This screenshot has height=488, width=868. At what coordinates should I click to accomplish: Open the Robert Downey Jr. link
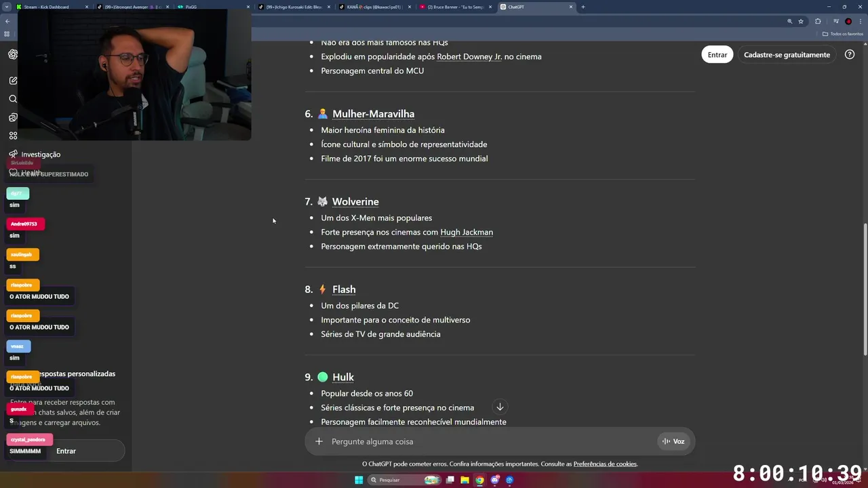(469, 56)
